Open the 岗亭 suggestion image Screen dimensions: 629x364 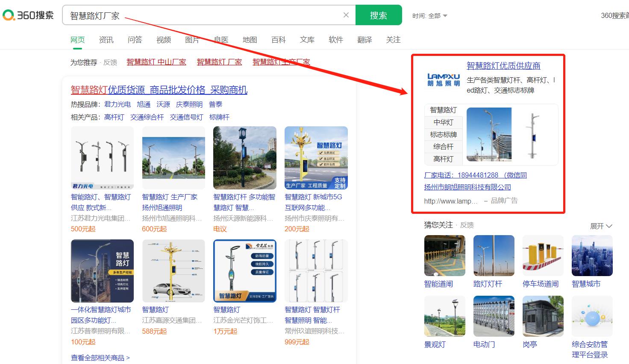[543, 316]
